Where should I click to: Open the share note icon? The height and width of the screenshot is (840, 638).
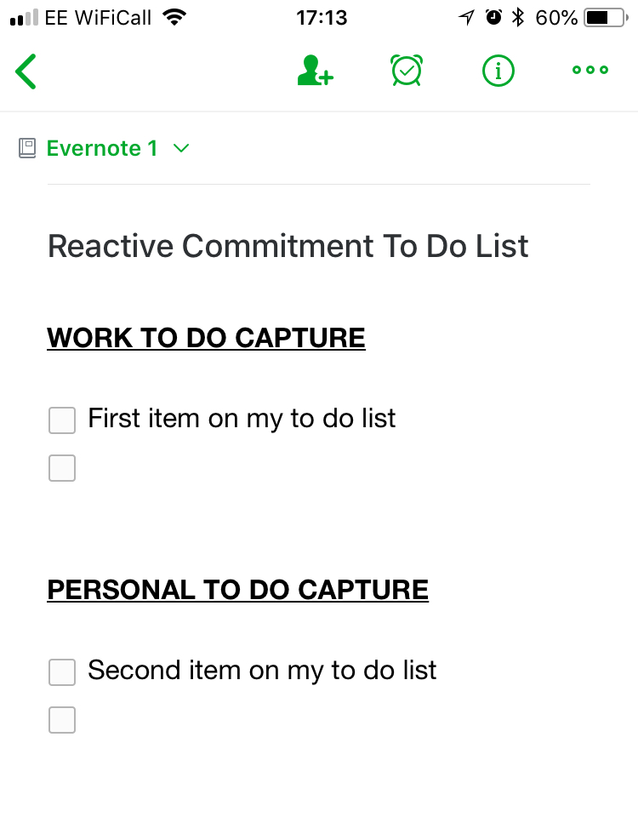coord(315,71)
